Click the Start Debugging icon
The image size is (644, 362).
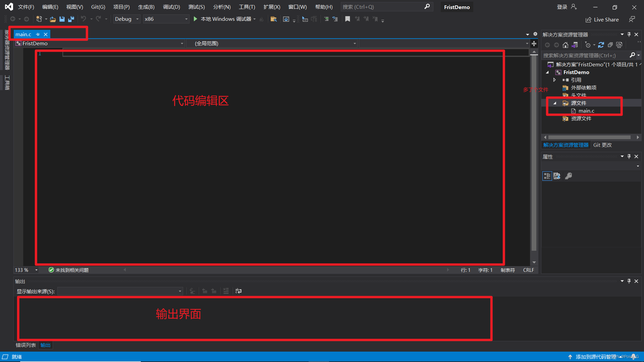(x=196, y=19)
